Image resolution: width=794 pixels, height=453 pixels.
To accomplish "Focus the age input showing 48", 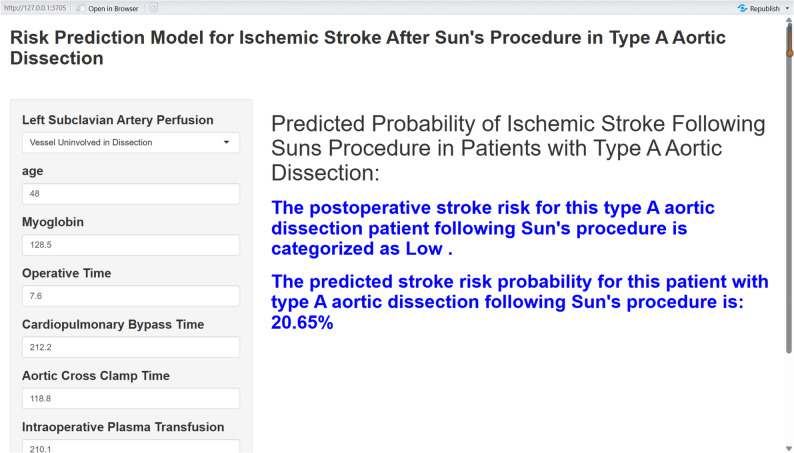I will coord(131,194).
